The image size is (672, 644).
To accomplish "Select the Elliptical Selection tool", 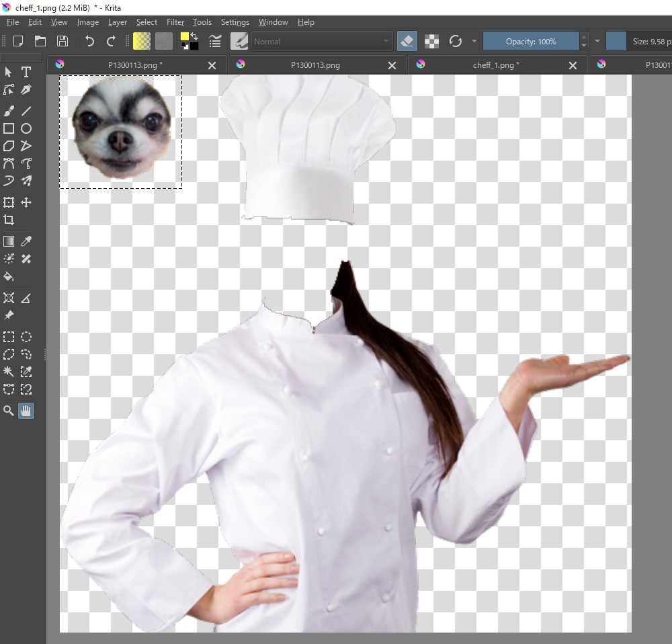I will 26,337.
